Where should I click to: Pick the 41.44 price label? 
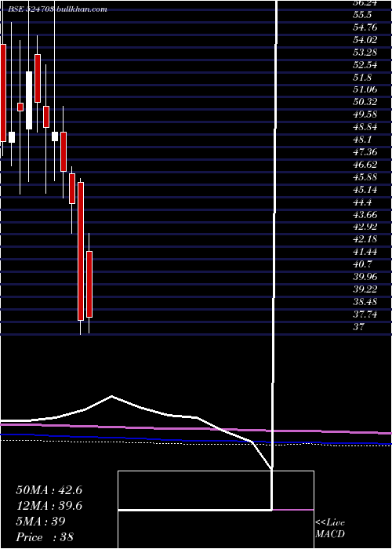[x=365, y=252]
